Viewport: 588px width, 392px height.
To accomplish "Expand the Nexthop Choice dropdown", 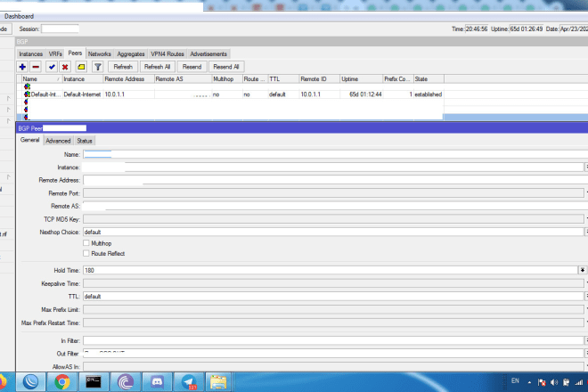I will click(x=585, y=232).
